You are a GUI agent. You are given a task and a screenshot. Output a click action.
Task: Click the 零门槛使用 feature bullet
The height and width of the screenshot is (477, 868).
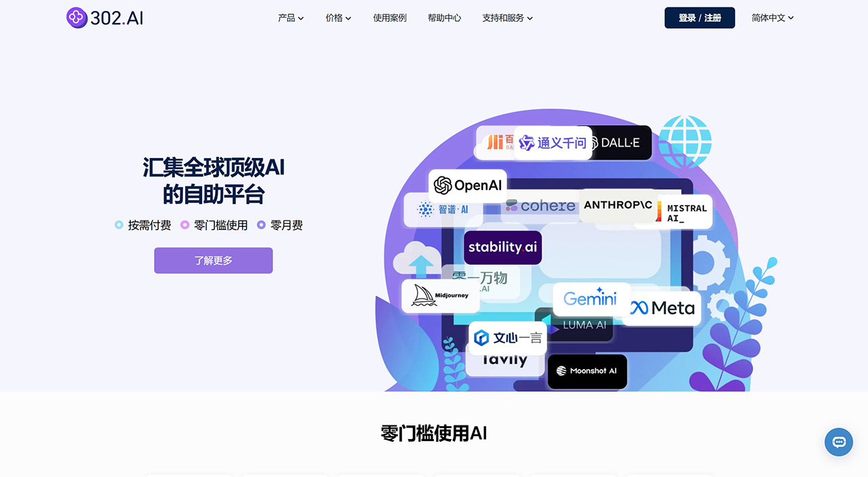pyautogui.click(x=214, y=225)
